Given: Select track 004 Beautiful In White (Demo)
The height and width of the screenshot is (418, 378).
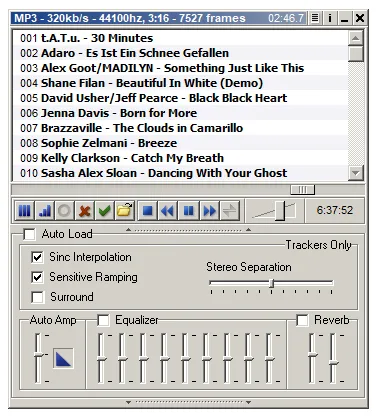Looking at the screenshot, I should (180, 83).
